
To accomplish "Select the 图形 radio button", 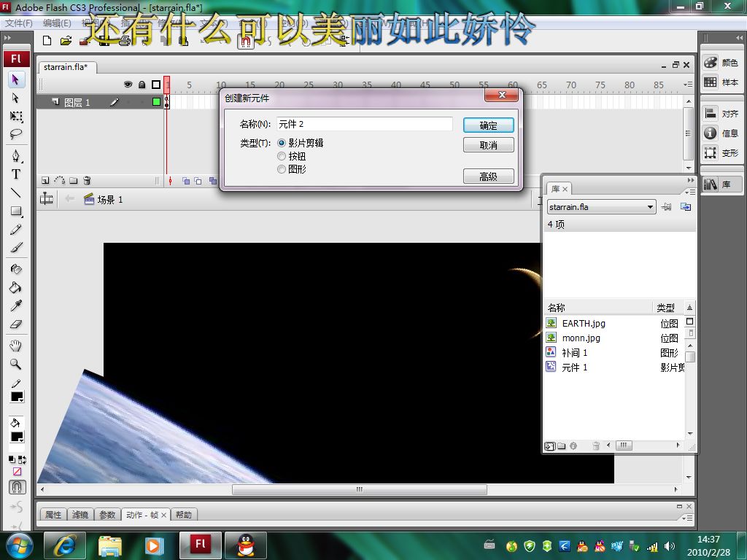I will (x=282, y=169).
